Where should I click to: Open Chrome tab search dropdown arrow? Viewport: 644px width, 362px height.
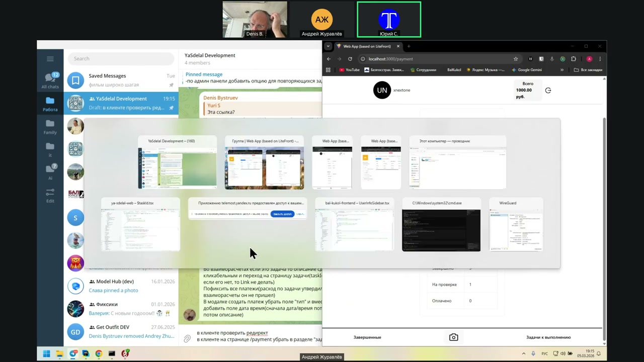click(x=328, y=46)
